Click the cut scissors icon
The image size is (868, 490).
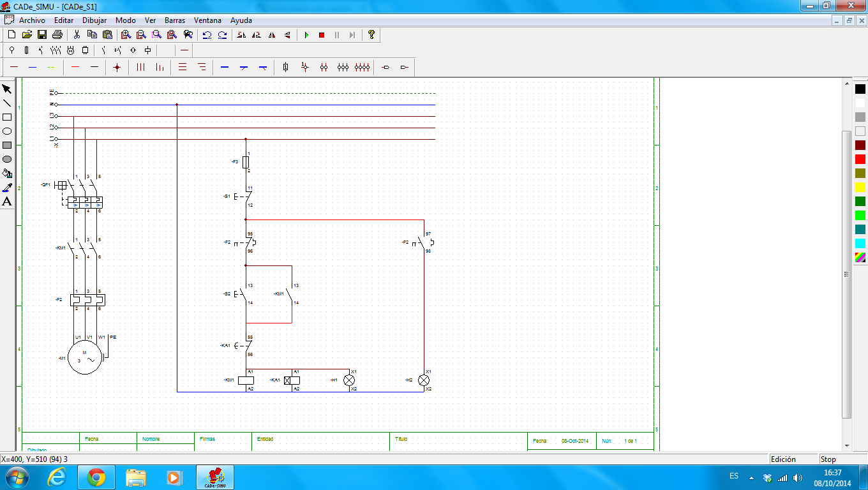pyautogui.click(x=77, y=34)
